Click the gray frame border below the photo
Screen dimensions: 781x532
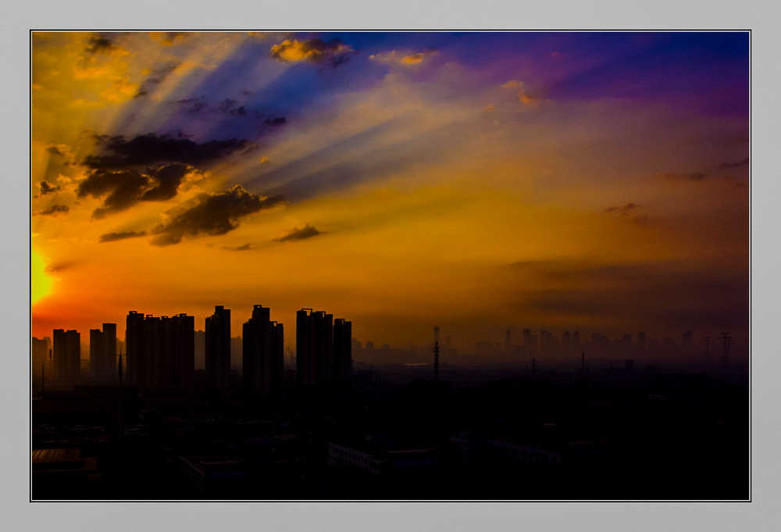390,516
